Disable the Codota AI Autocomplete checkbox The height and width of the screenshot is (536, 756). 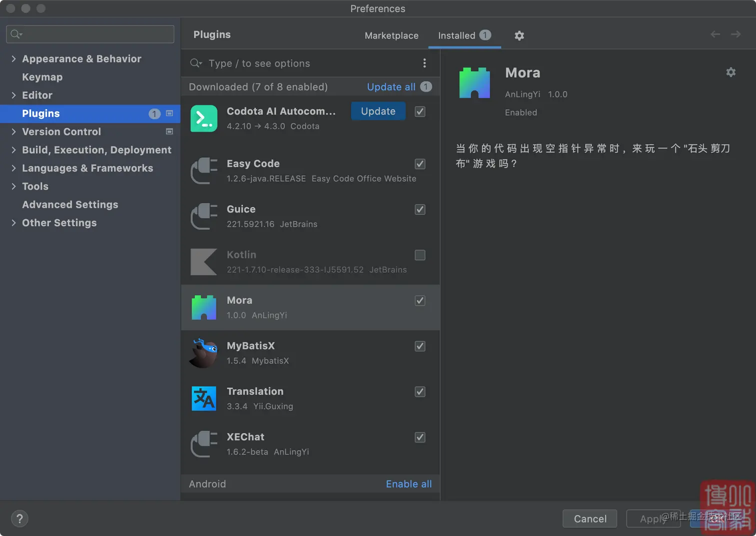coord(420,112)
